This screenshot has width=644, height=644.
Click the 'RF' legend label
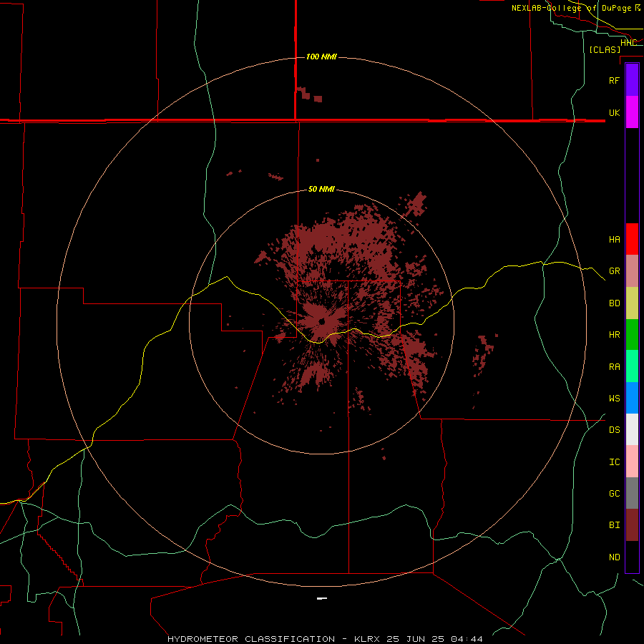click(x=614, y=80)
